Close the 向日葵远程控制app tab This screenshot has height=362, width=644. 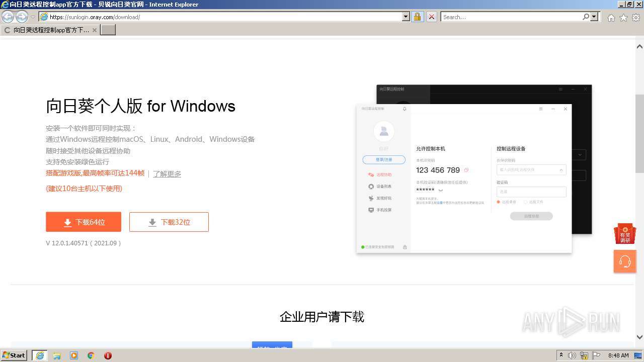pos(95,30)
